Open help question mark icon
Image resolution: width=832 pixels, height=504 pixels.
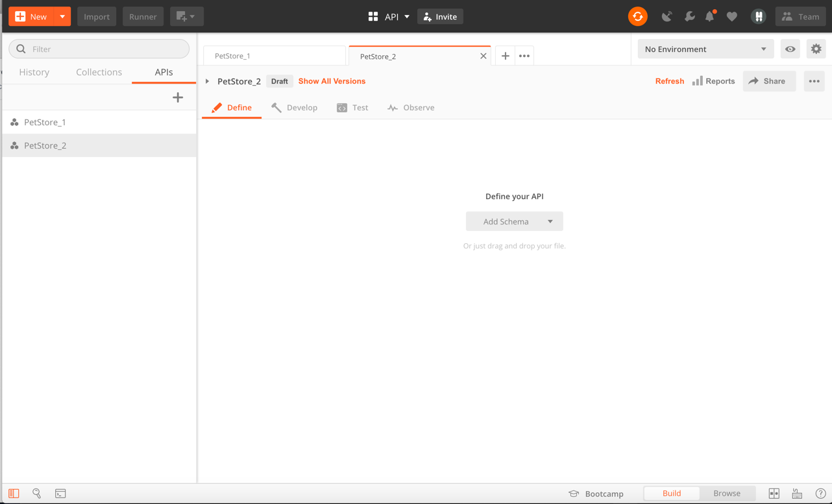pos(820,494)
